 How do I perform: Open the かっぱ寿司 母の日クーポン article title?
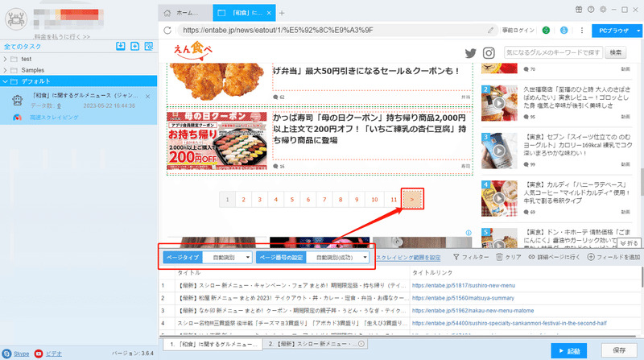pyautogui.click(x=369, y=129)
